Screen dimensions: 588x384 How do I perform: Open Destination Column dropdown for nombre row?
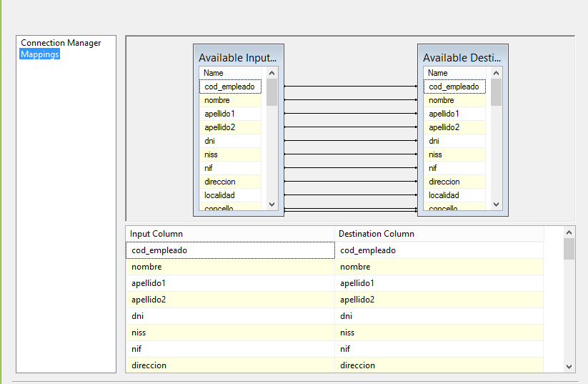point(439,267)
